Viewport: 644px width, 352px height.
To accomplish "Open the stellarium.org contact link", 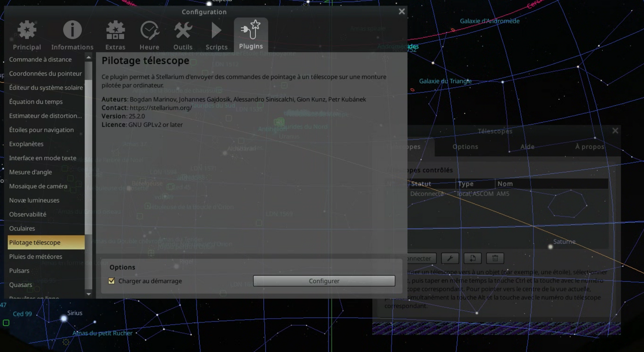I will (161, 107).
